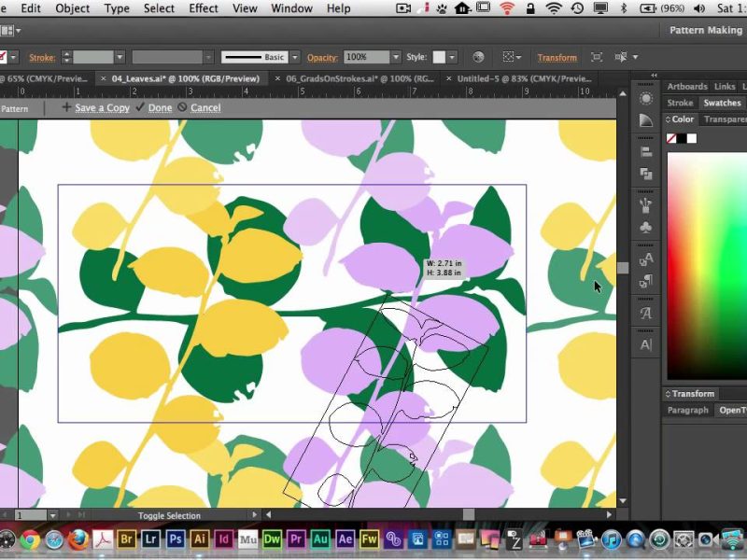Open the Effect menu
This screenshot has width=747, height=560.
pyautogui.click(x=204, y=8)
